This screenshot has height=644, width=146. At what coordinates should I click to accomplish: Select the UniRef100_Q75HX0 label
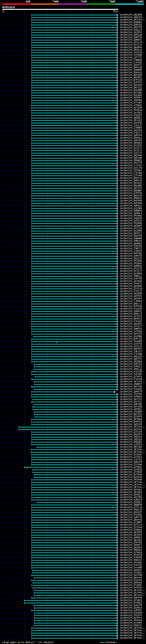[x=131, y=397]
